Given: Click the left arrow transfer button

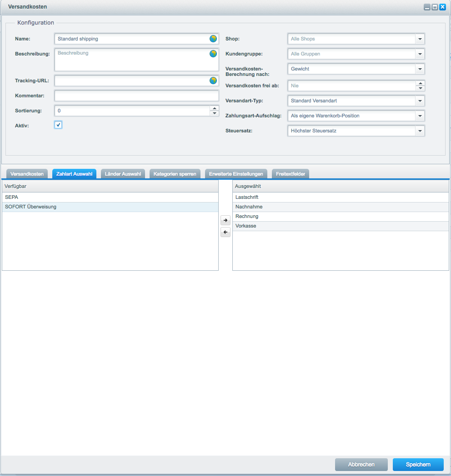Looking at the screenshot, I should click(x=225, y=232).
